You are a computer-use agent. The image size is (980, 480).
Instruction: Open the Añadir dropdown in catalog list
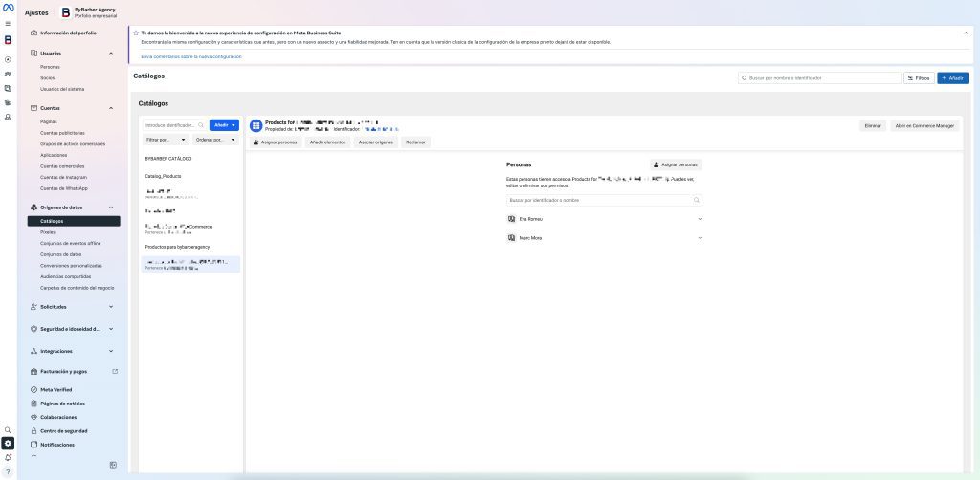(224, 125)
